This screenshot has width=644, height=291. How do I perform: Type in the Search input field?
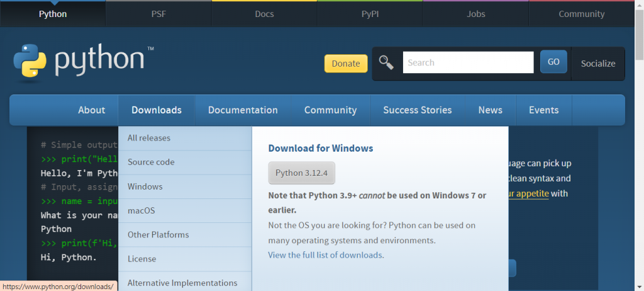point(468,62)
